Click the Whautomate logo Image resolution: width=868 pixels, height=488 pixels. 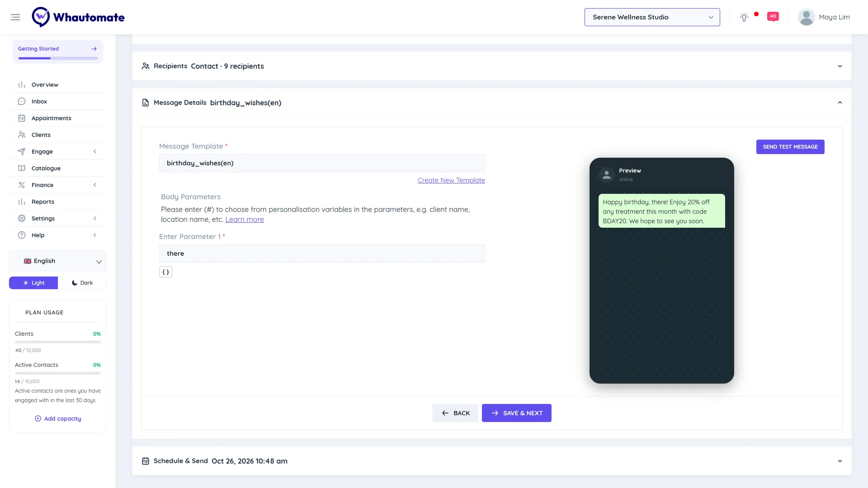click(x=78, y=17)
